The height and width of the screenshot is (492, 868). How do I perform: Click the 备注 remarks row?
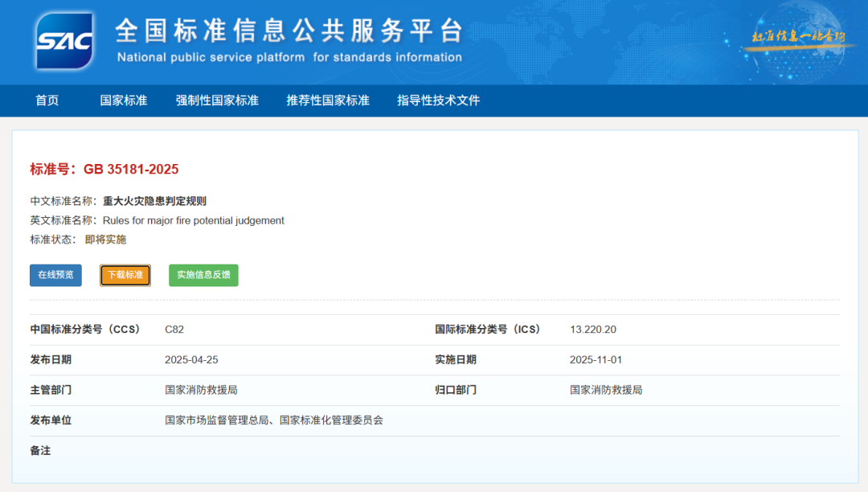pyautogui.click(x=39, y=451)
